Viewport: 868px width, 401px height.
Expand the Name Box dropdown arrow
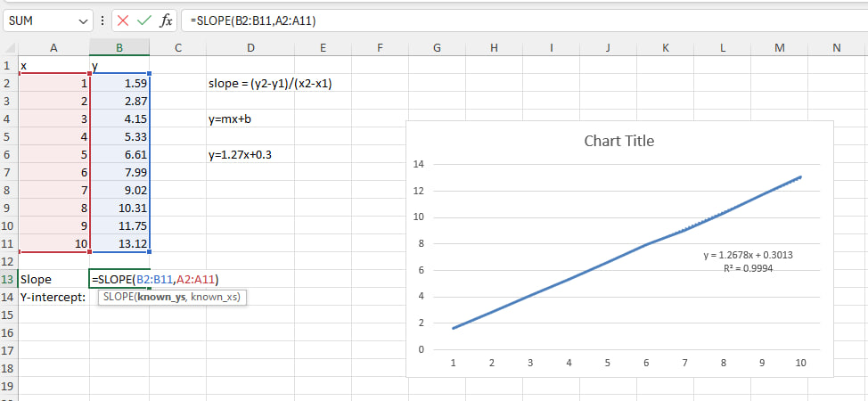pos(84,20)
